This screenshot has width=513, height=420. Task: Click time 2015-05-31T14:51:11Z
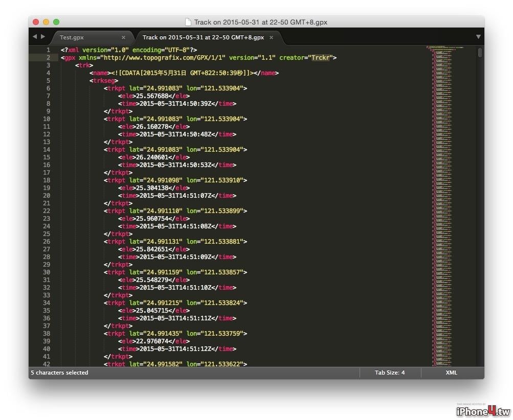tap(175, 318)
